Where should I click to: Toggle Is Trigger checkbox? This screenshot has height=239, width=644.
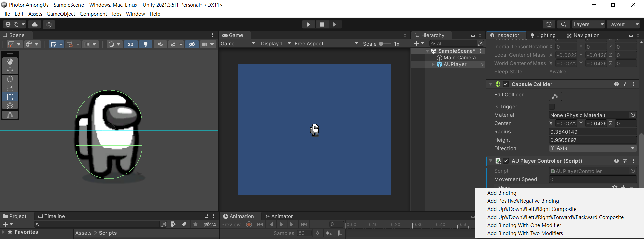pyautogui.click(x=552, y=107)
